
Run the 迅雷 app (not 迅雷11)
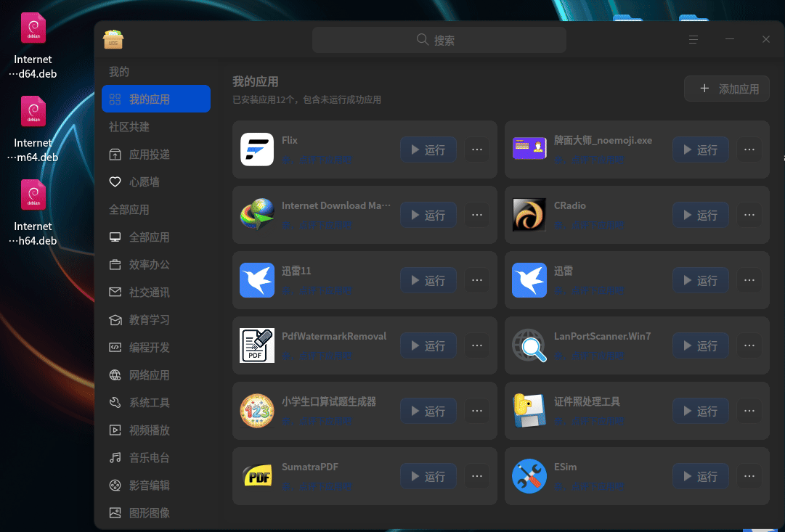(x=700, y=280)
